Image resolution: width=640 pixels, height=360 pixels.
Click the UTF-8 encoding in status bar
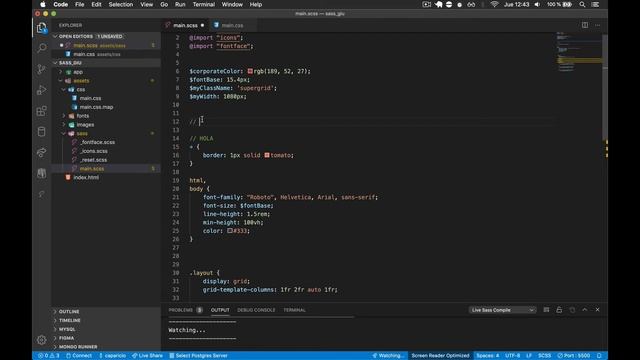[512, 356]
